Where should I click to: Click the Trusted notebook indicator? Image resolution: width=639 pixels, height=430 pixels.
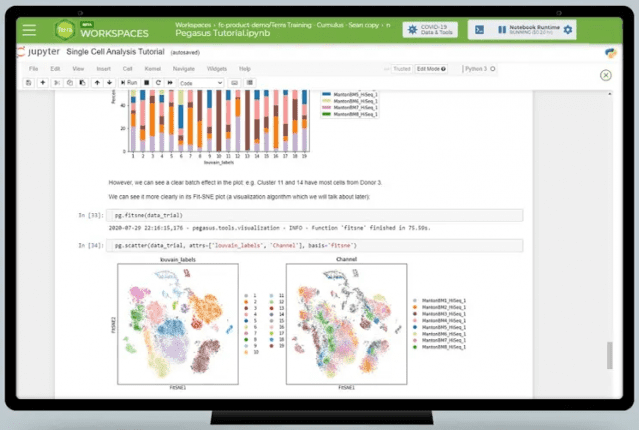point(401,69)
